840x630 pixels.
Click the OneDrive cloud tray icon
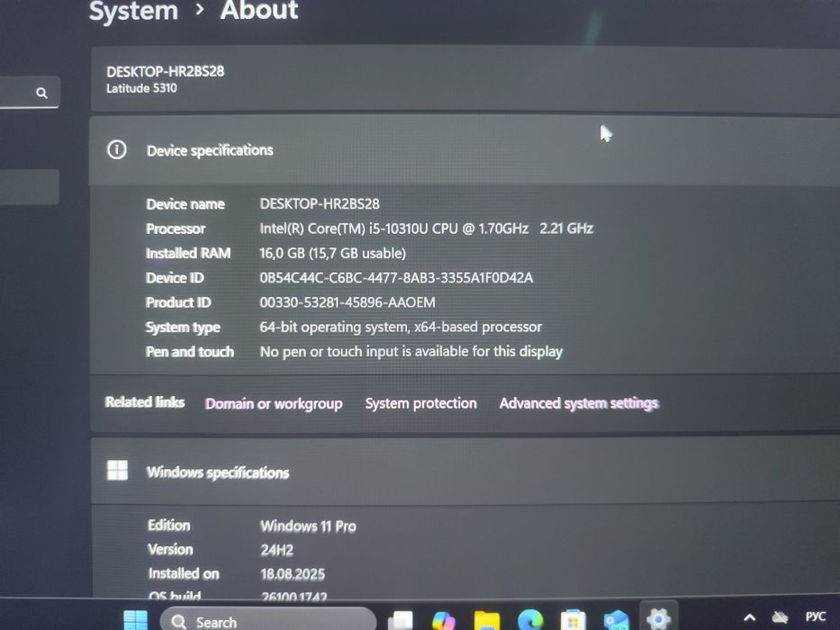click(780, 617)
